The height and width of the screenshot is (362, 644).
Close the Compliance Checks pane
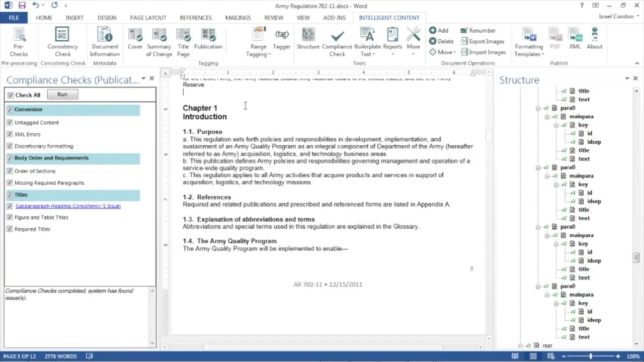[151, 78]
